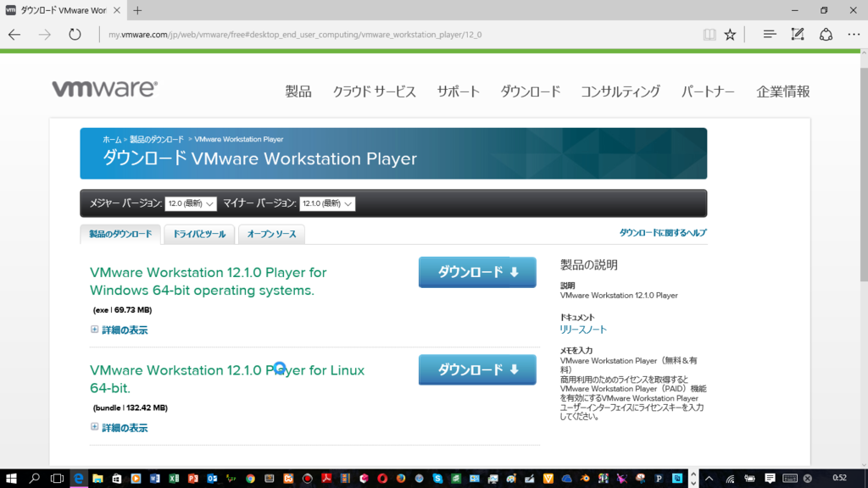Click the browser forward arrow
This screenshot has height=488, width=868.
tap(44, 34)
